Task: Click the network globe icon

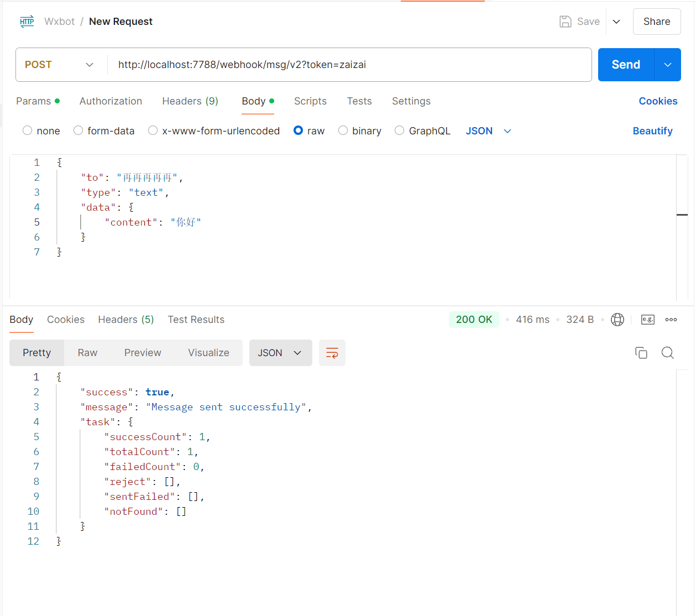Action: point(617,320)
